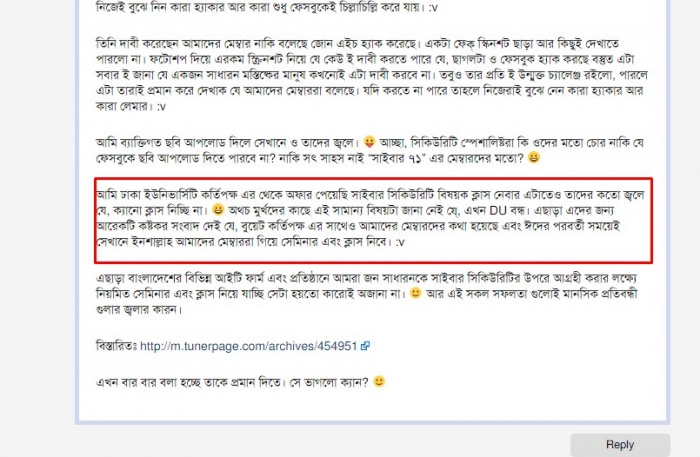Image resolution: width=700 pixels, height=457 pixels.
Task: Click the ":v" emoticon on the first line
Action: [x=433, y=8]
